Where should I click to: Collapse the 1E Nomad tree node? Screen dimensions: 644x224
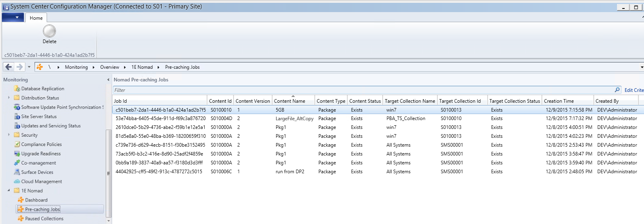(x=9, y=190)
